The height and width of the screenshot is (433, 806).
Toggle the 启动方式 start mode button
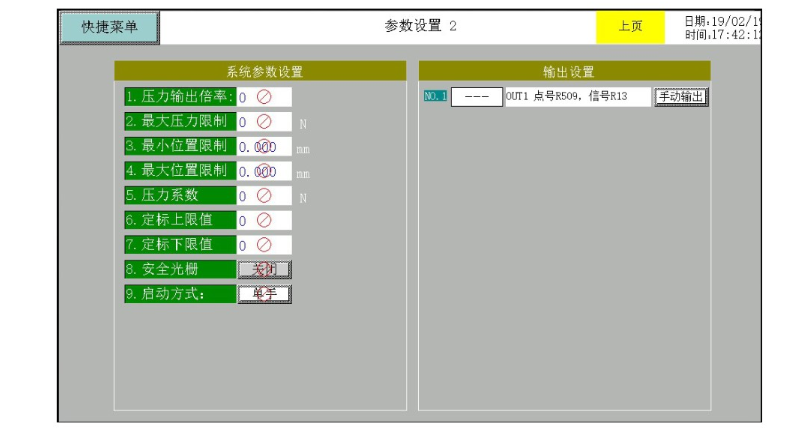click(264, 294)
